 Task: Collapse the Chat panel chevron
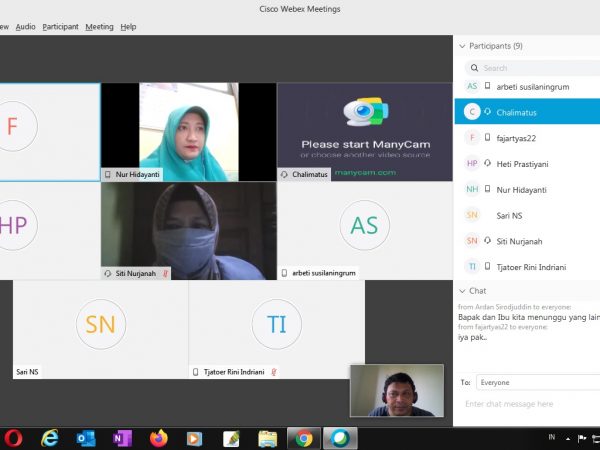click(x=462, y=291)
